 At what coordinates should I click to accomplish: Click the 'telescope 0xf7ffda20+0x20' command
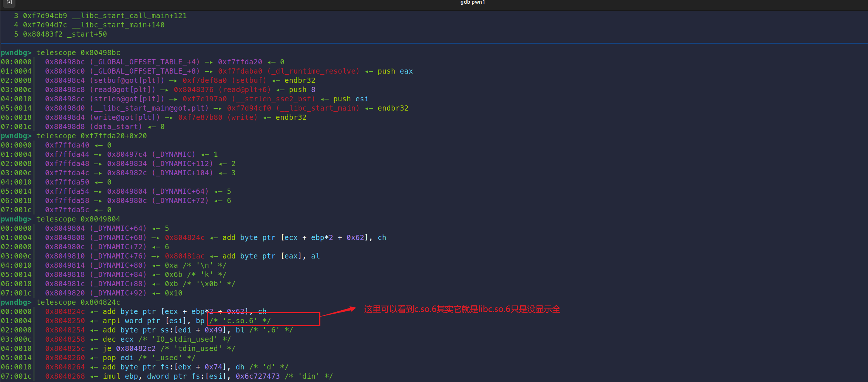[x=91, y=136]
